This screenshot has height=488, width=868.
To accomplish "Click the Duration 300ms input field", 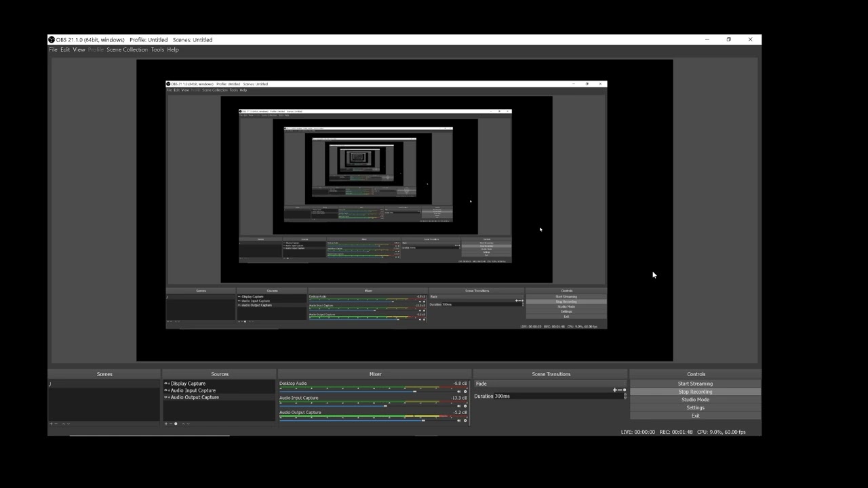I will point(559,396).
